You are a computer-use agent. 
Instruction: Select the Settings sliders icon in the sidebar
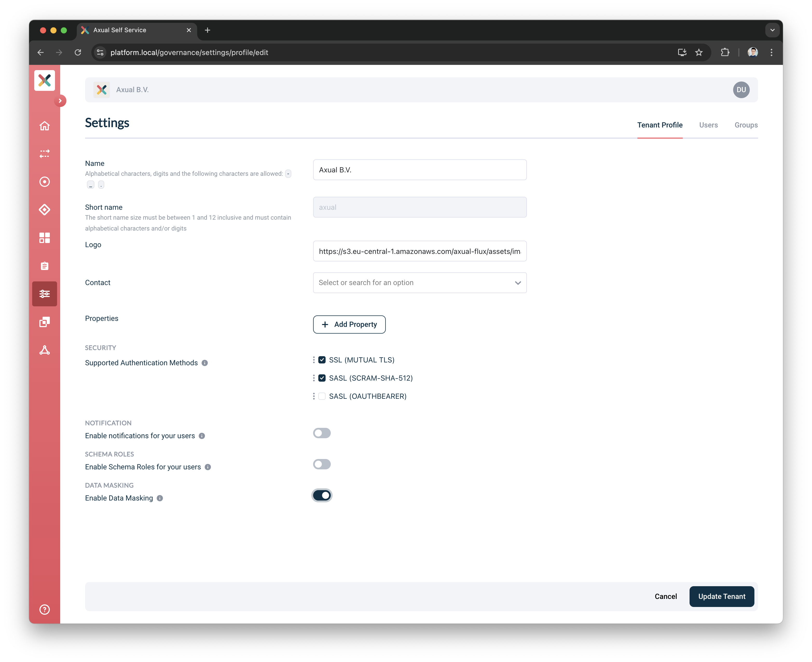coord(45,294)
